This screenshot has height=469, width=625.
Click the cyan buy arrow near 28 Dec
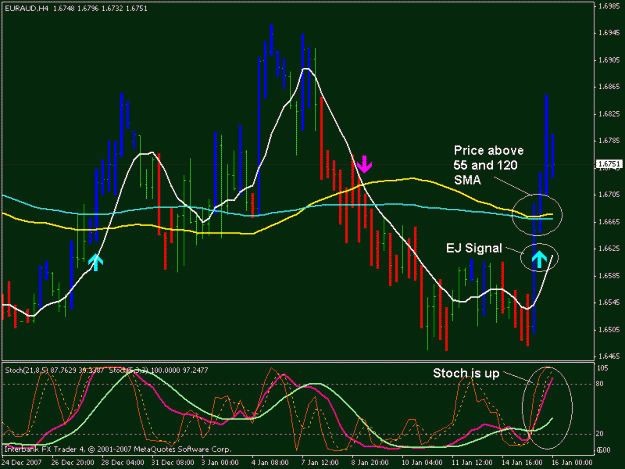click(96, 262)
